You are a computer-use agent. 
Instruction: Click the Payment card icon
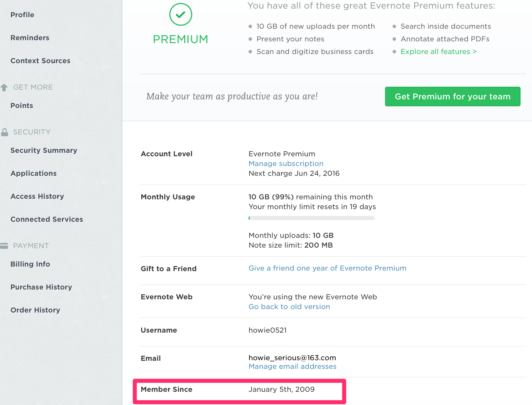pos(4,246)
